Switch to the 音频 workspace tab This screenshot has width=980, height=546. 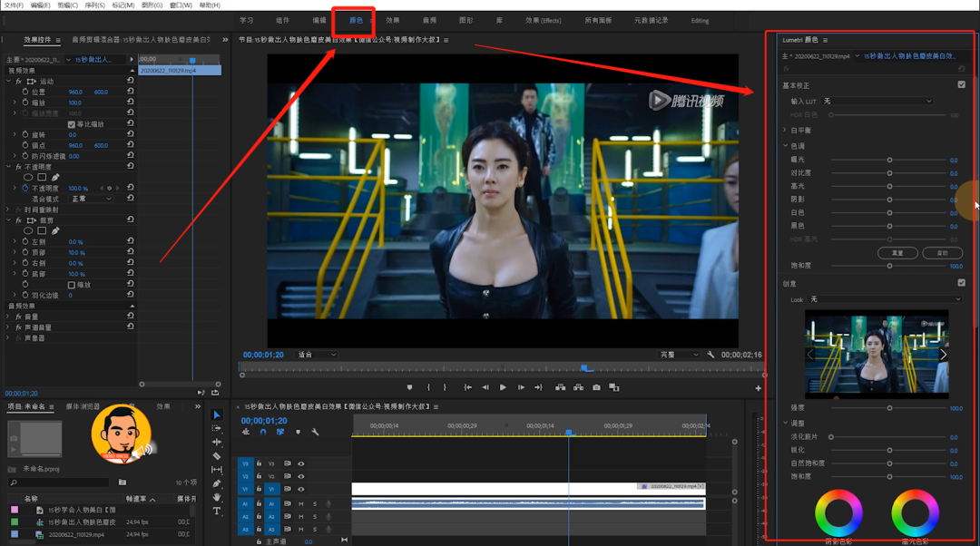429,21
